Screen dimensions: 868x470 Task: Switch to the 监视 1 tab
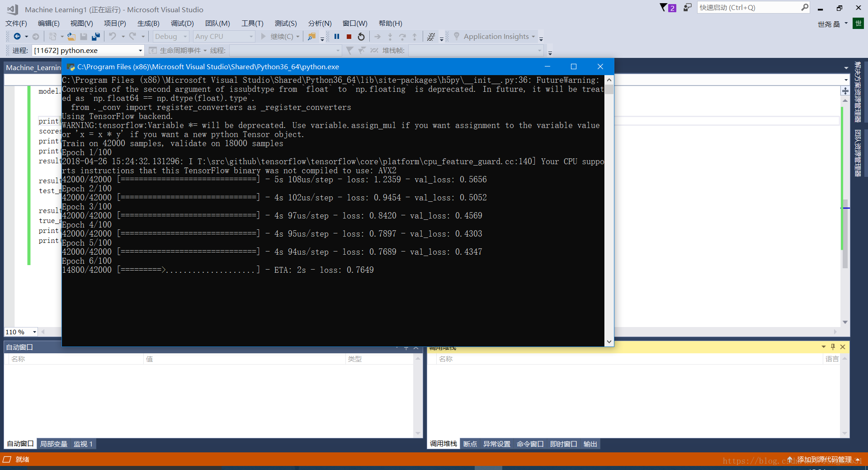click(83, 444)
